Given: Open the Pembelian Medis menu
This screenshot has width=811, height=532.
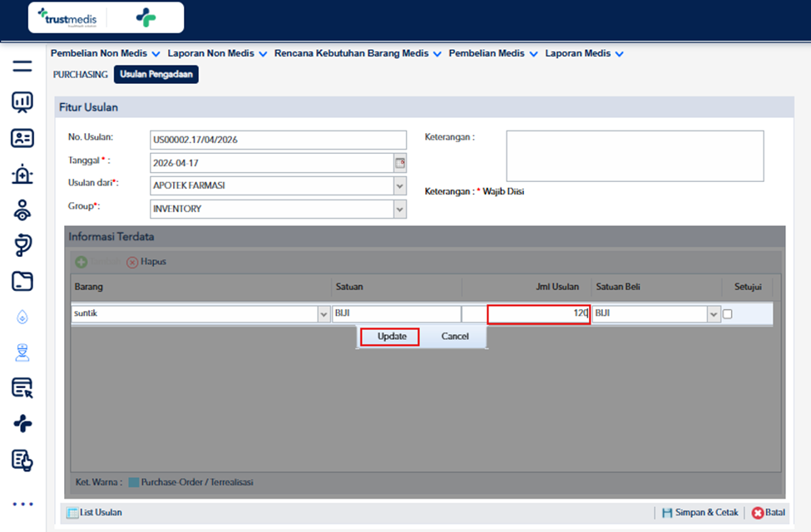Looking at the screenshot, I should 493,53.
